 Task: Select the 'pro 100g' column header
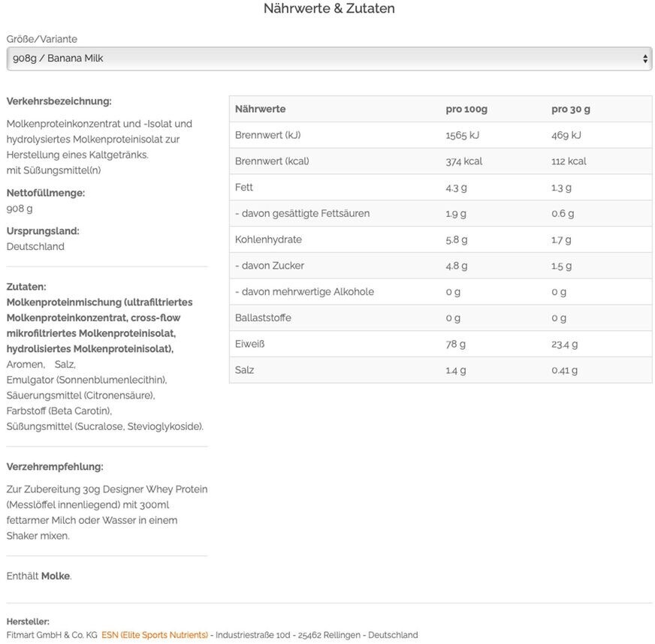[466, 109]
